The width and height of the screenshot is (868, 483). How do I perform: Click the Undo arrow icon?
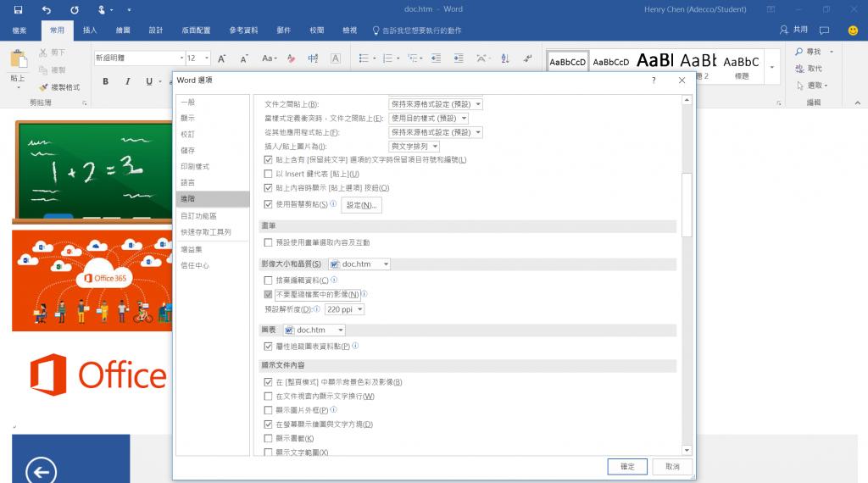(47, 9)
